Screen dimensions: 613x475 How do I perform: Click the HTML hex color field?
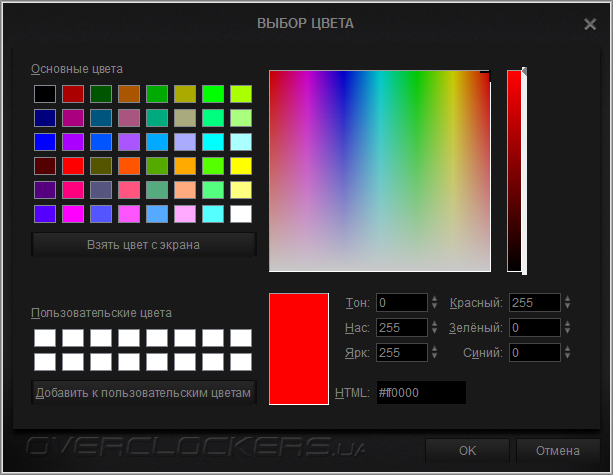(x=421, y=393)
